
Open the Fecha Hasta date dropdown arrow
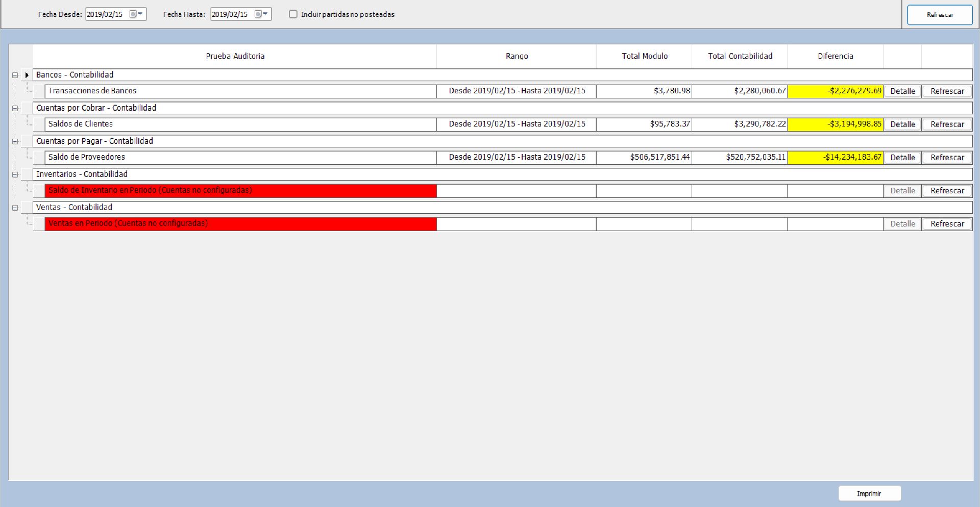pos(266,14)
